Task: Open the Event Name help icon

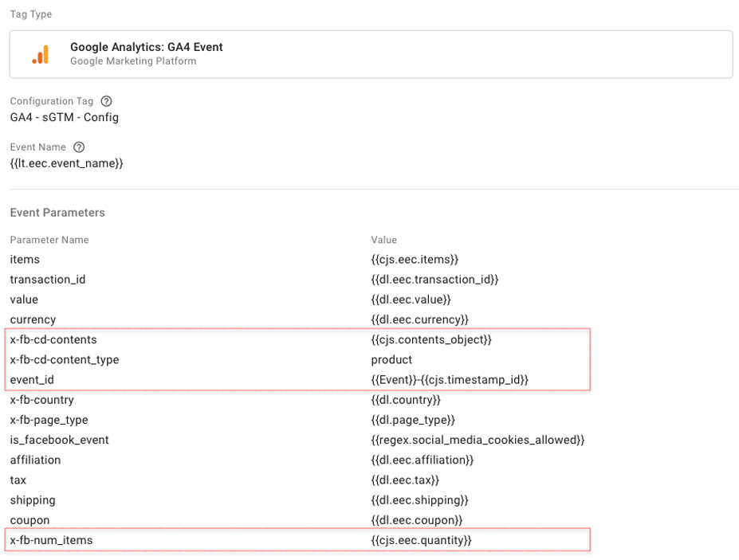Action: click(x=79, y=147)
